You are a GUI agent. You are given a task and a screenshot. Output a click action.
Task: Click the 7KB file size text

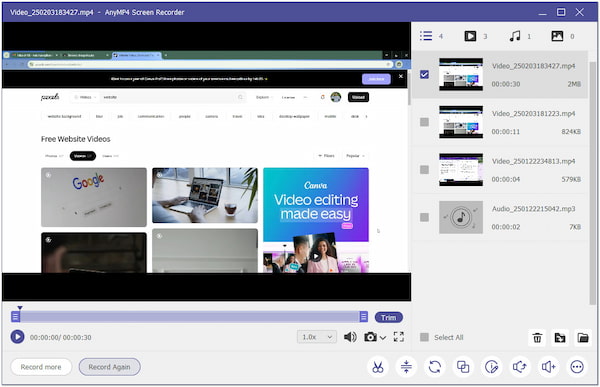[x=575, y=227]
